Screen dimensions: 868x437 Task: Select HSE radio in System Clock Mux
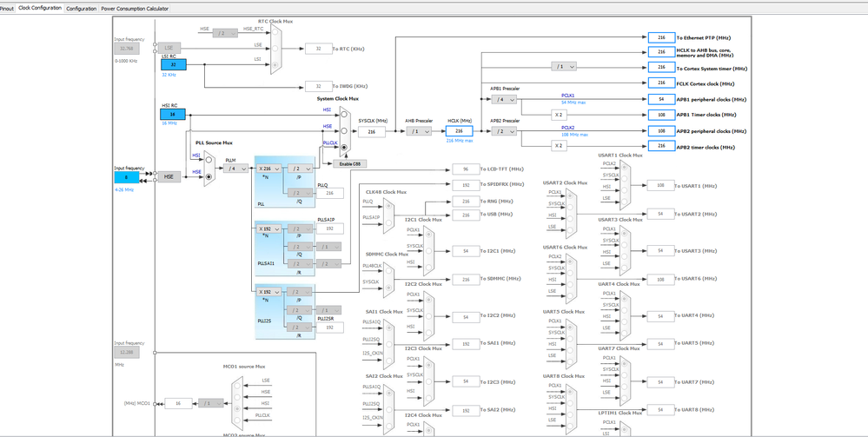click(x=344, y=131)
